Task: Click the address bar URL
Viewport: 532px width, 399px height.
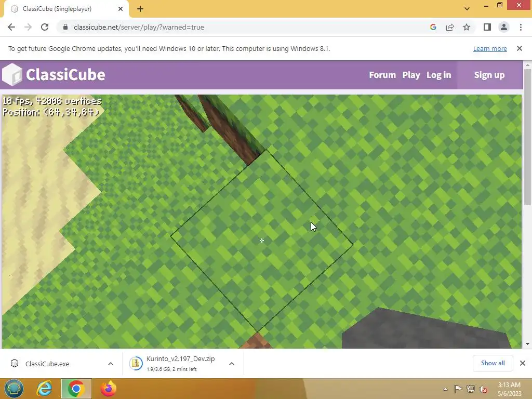Action: (x=139, y=27)
